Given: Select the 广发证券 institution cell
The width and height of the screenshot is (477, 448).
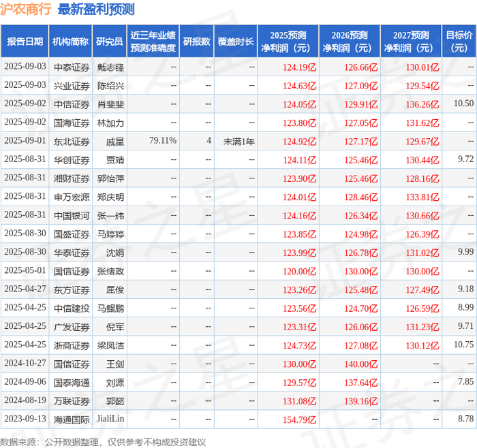Looking at the screenshot, I should pyautogui.click(x=72, y=327).
